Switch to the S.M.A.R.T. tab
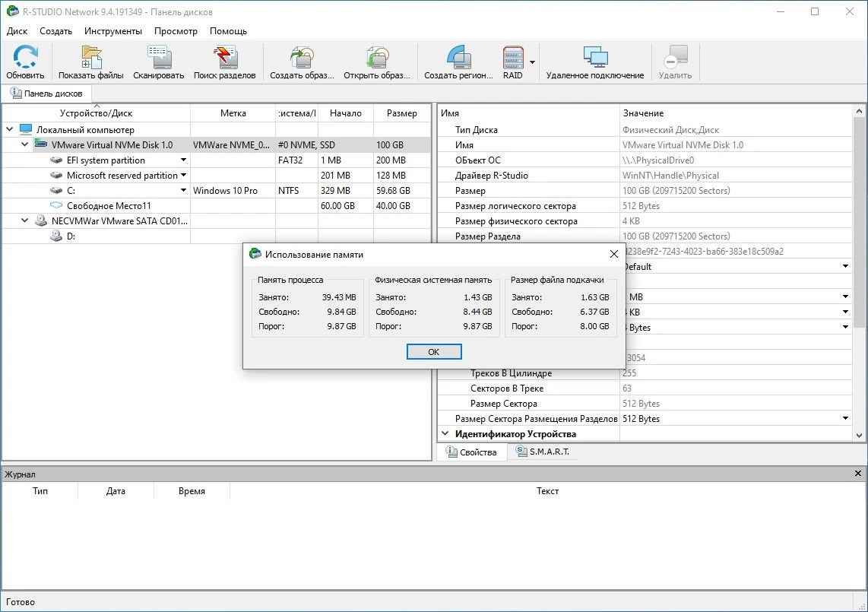Viewport: 868px width, 612px height. [543, 452]
